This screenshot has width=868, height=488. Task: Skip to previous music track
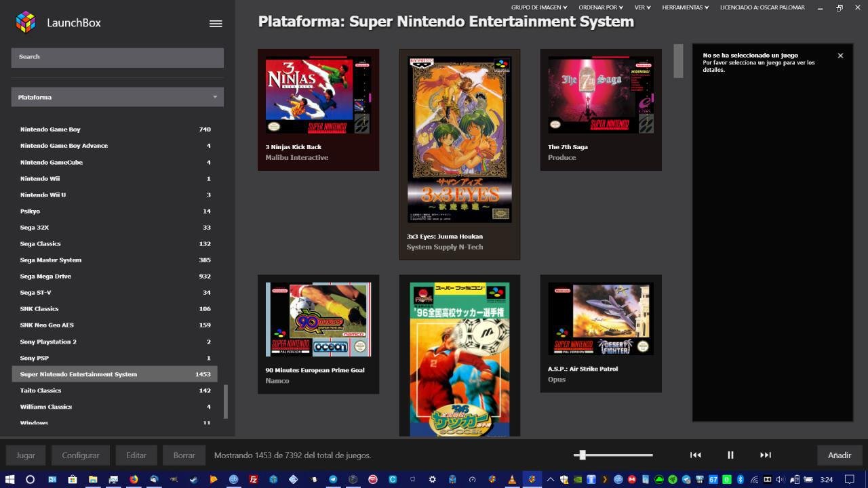click(x=696, y=455)
